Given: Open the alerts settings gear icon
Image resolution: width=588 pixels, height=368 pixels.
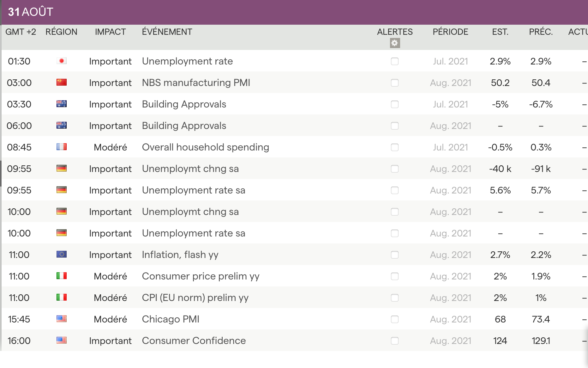Looking at the screenshot, I should [395, 43].
